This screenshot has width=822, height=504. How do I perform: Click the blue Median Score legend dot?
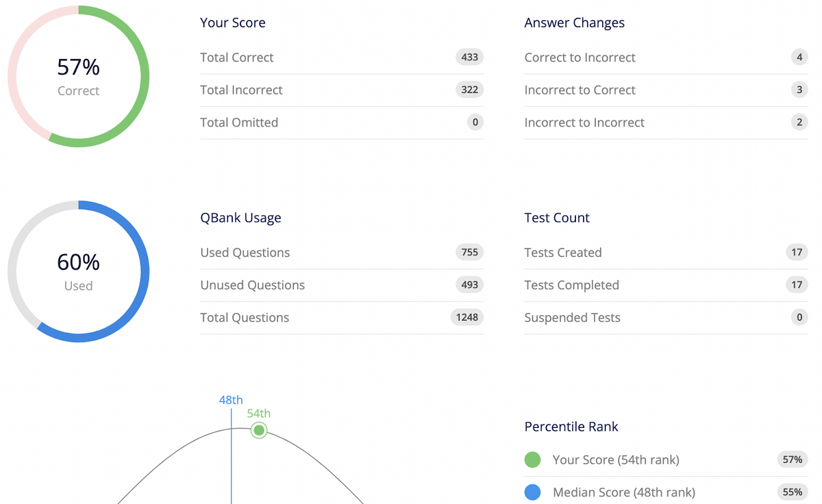tap(532, 492)
